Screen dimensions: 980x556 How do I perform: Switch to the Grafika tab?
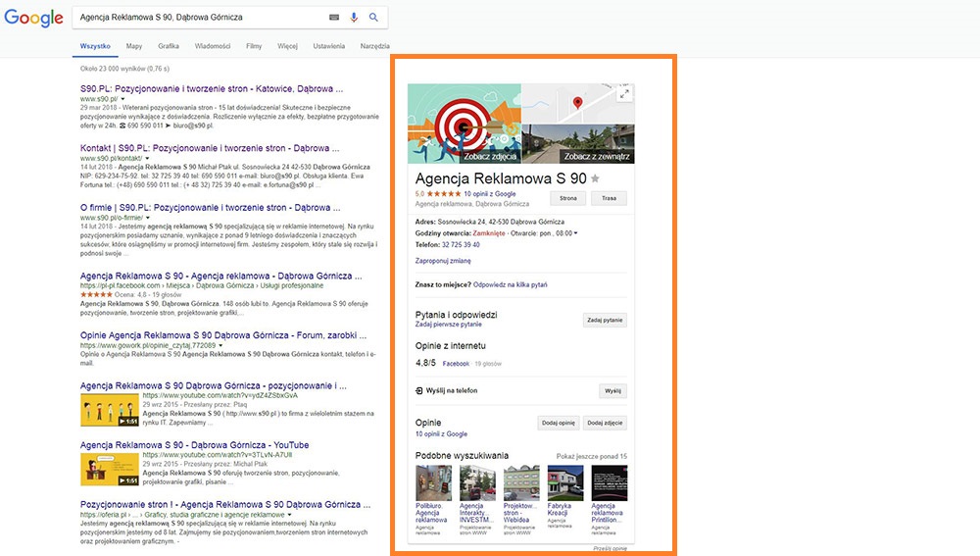[169, 46]
